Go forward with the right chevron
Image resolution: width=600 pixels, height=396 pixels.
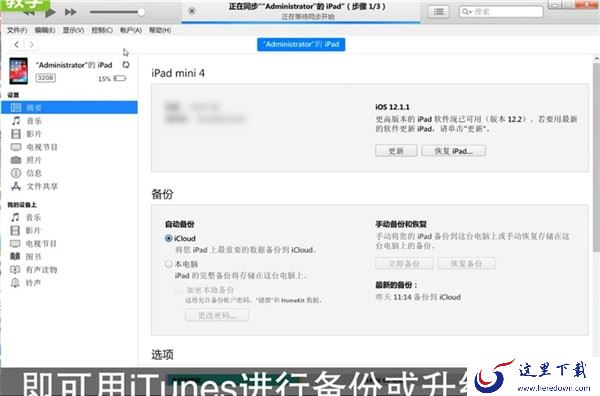pyautogui.click(x=31, y=45)
